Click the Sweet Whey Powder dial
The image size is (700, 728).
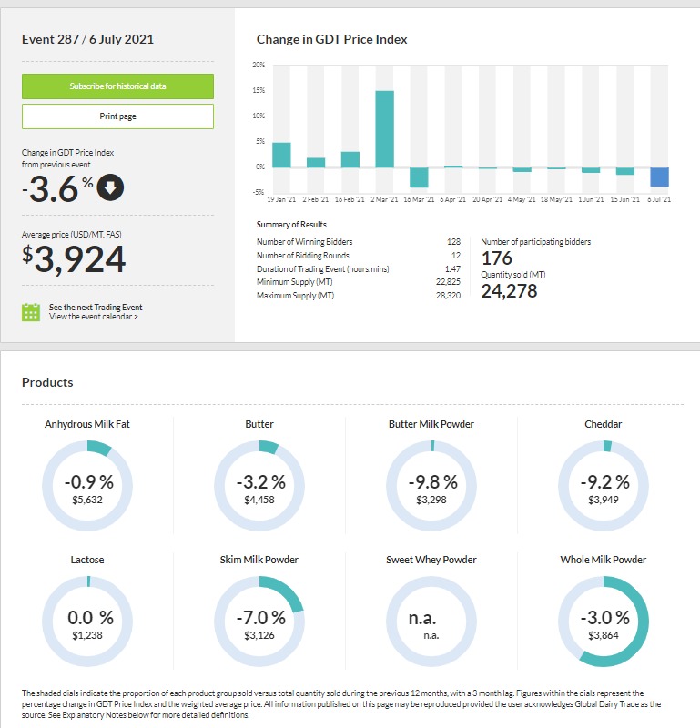(431, 622)
